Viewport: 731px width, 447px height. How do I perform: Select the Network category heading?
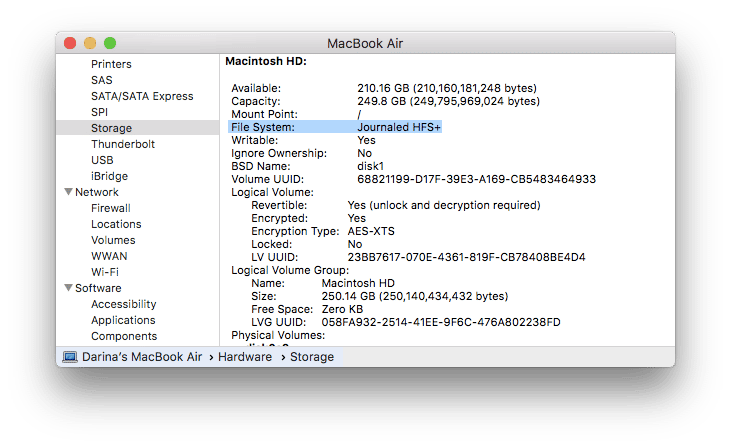(x=97, y=192)
